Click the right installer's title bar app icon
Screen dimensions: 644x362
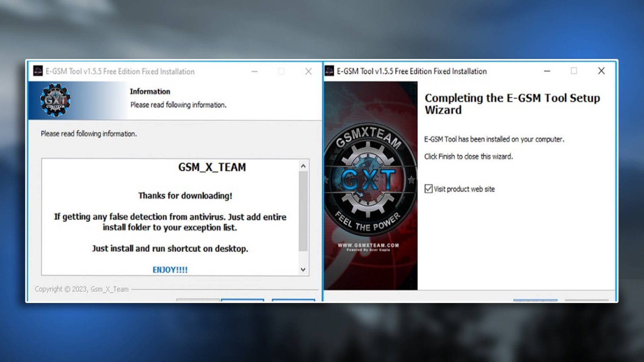[x=329, y=71]
